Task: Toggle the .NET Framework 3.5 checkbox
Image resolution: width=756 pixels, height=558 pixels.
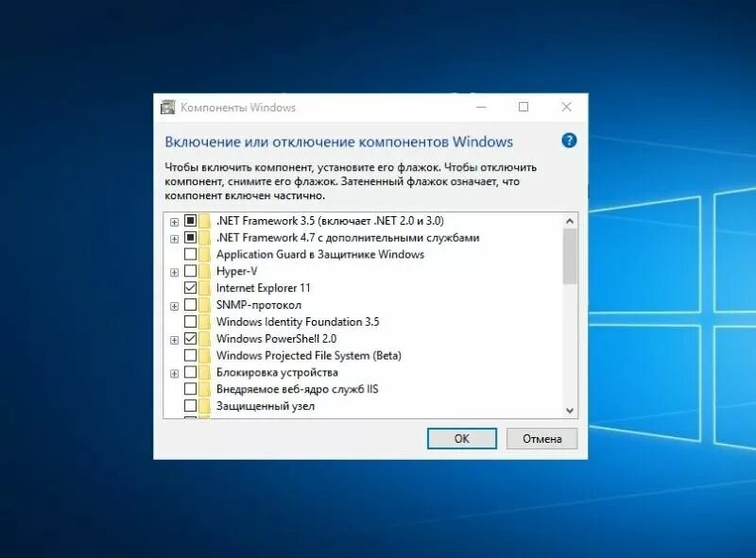Action: click(191, 221)
